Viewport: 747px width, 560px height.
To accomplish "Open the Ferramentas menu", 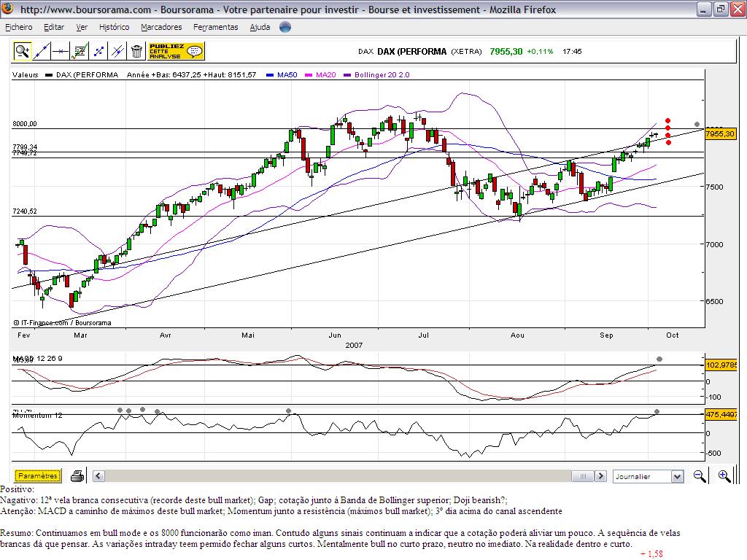I will click(x=216, y=27).
